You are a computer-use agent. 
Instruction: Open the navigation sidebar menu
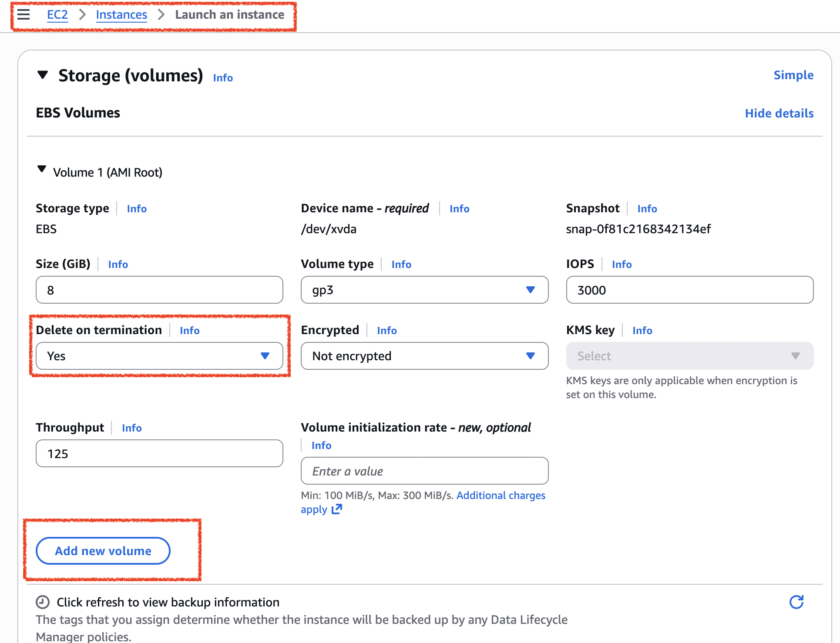click(x=23, y=14)
